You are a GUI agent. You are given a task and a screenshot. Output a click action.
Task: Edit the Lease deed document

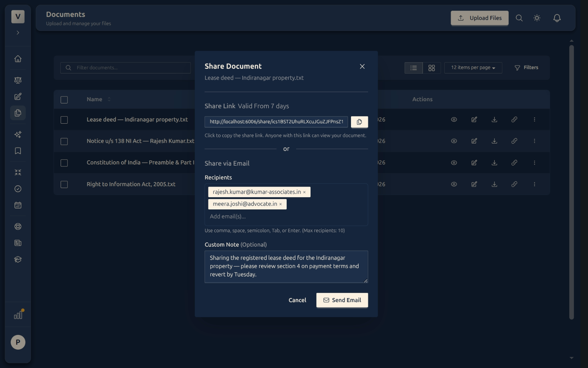[x=474, y=120]
